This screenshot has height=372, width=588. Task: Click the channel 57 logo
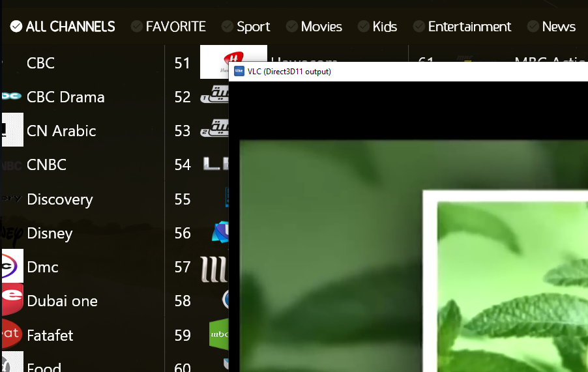214,269
